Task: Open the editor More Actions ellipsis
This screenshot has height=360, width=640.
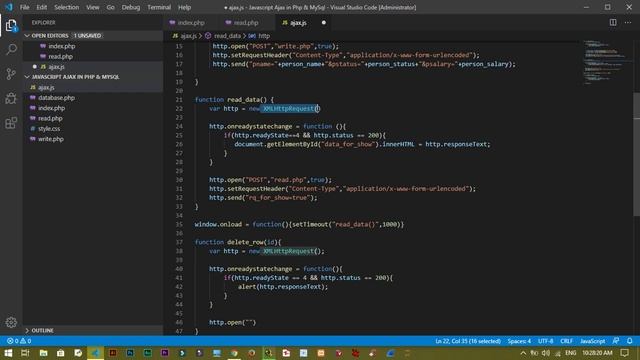Action: coord(628,22)
